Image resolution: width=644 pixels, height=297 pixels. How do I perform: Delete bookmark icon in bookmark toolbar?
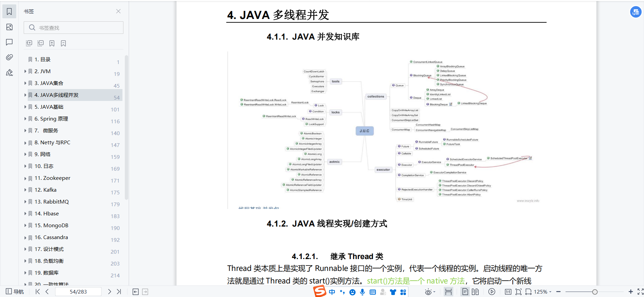[x=63, y=43]
